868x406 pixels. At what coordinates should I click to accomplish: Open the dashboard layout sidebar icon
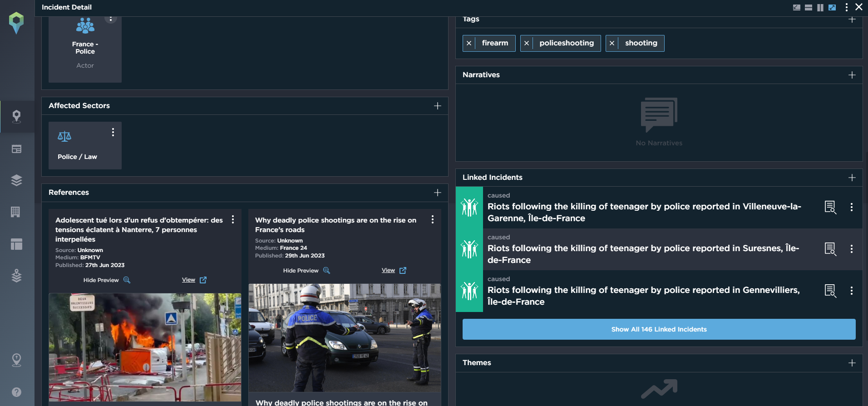(16, 244)
